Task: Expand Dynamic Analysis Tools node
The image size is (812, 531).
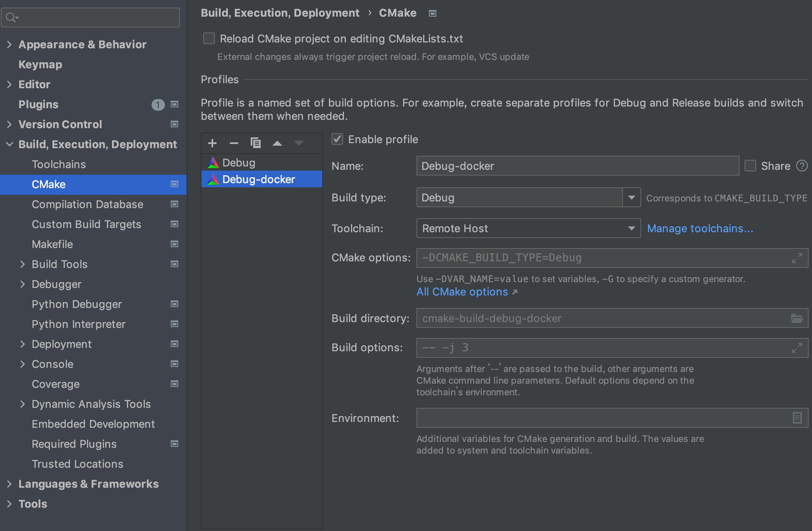Action: pos(23,404)
